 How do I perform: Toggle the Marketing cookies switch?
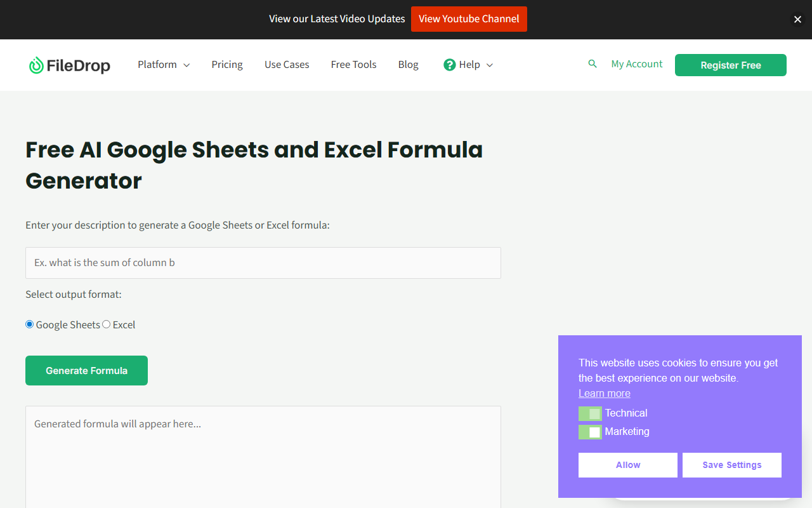(590, 432)
